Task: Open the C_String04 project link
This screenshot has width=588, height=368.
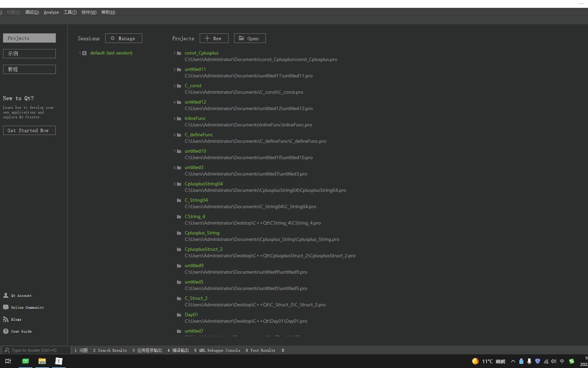Action: (x=196, y=200)
